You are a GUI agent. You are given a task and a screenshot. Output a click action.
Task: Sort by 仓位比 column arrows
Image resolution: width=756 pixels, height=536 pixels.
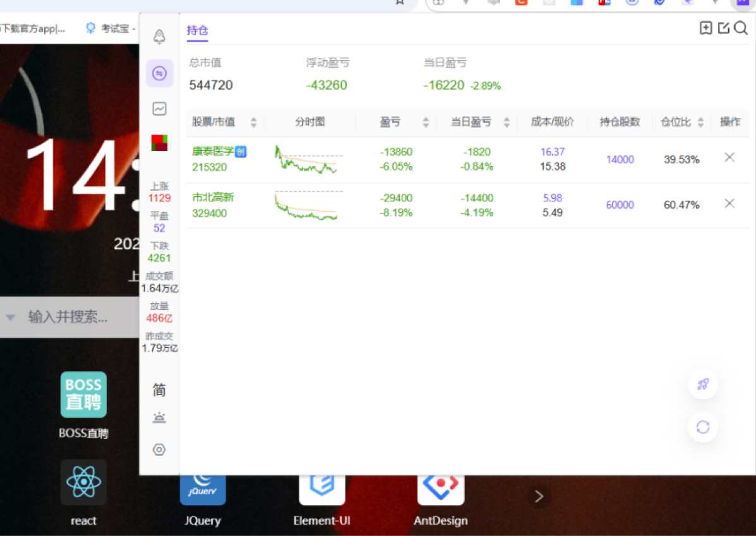tap(700, 122)
